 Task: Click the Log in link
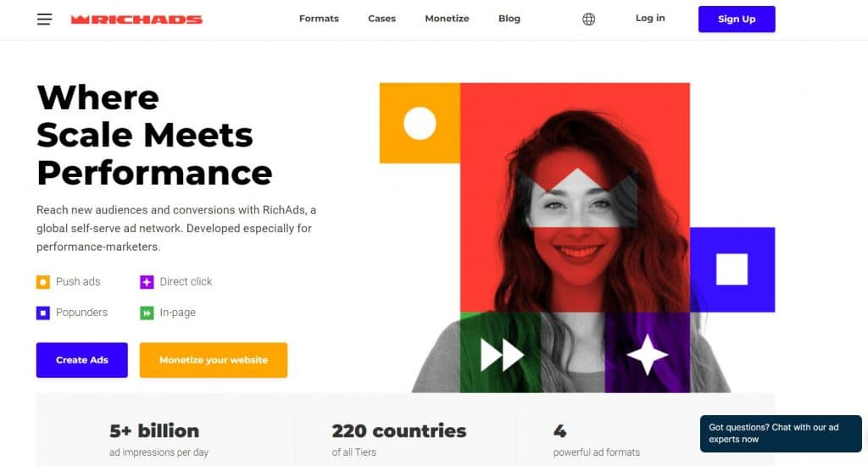point(650,19)
